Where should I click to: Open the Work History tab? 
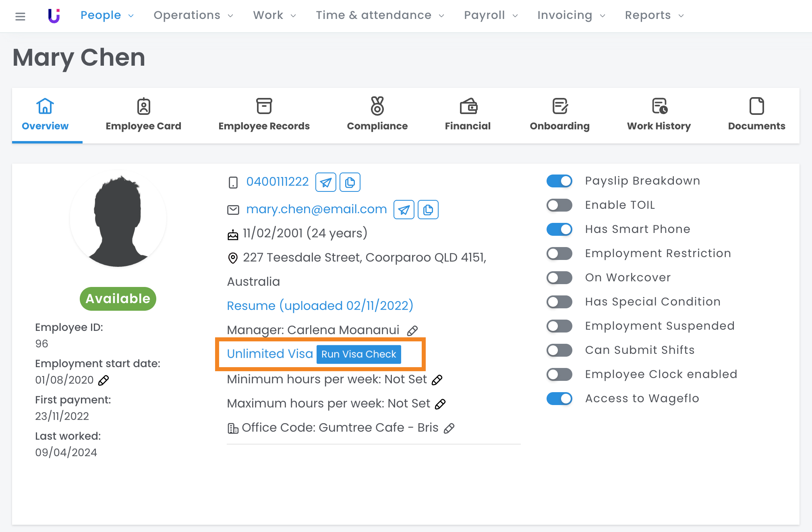659,115
